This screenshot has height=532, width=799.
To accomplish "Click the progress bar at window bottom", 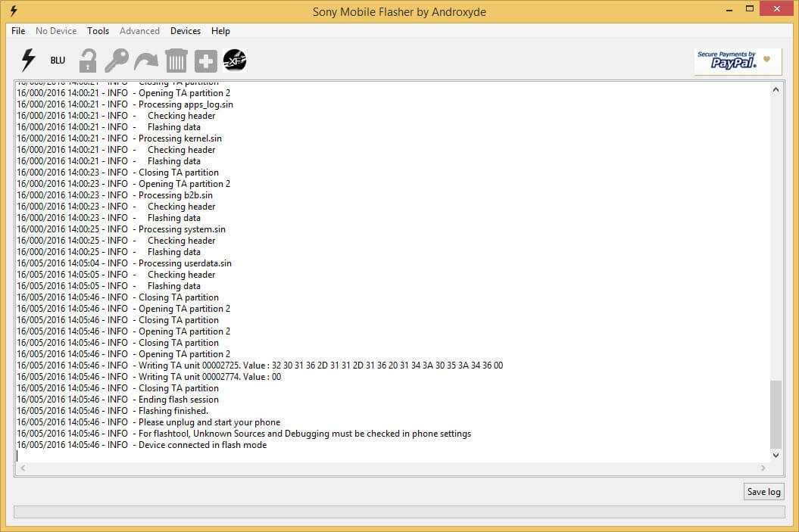I will [x=399, y=512].
